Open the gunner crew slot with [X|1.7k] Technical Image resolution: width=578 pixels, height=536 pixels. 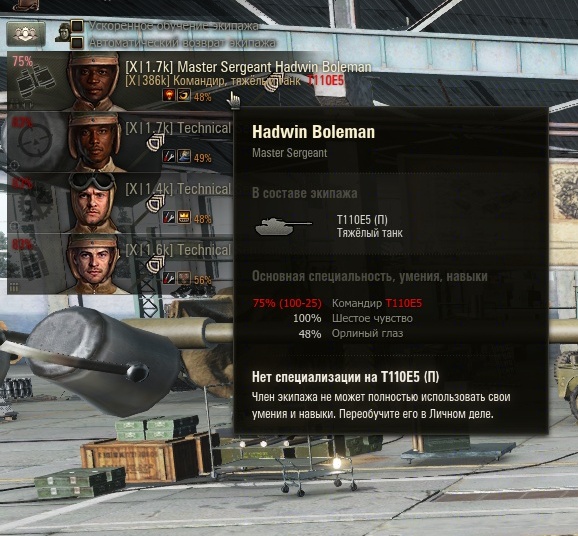point(120,142)
